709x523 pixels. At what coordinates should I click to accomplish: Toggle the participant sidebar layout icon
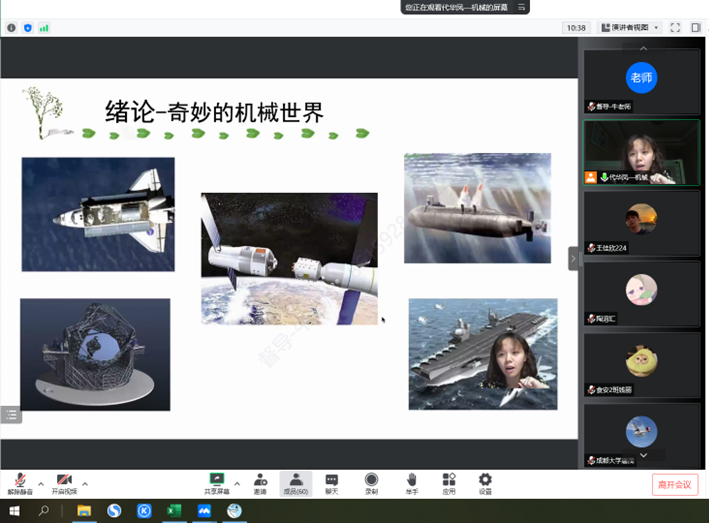coord(695,28)
